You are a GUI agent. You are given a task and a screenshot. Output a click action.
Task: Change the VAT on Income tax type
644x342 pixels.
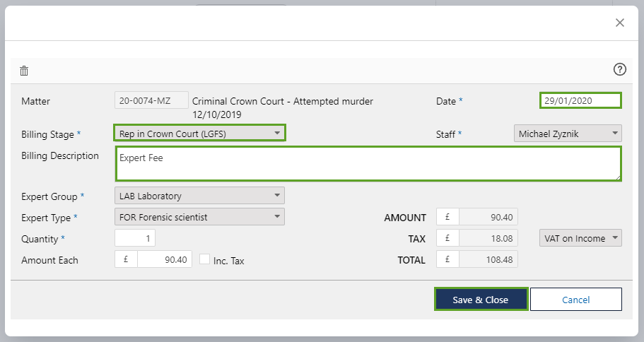[x=580, y=238]
